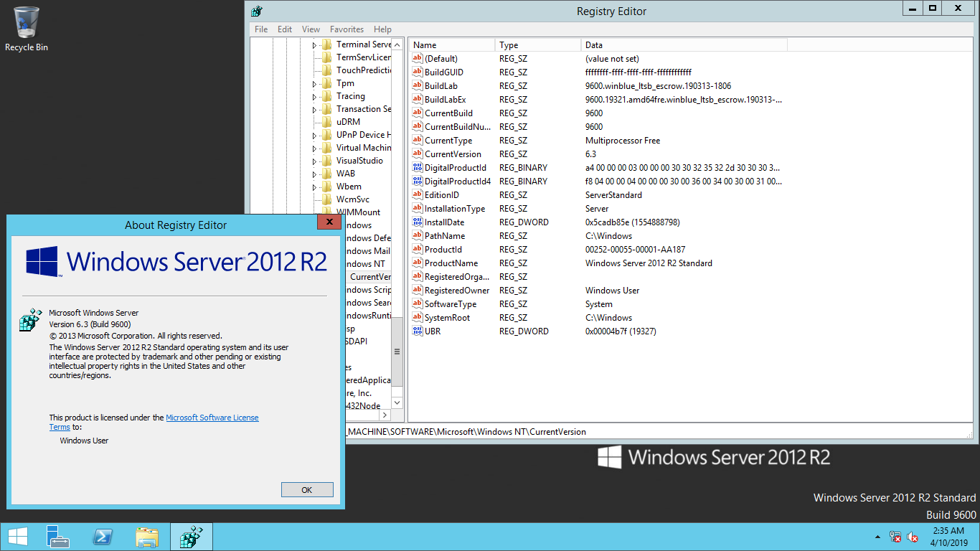Viewport: 980px width, 551px height.
Task: Open the Edit menu
Action: tap(285, 29)
